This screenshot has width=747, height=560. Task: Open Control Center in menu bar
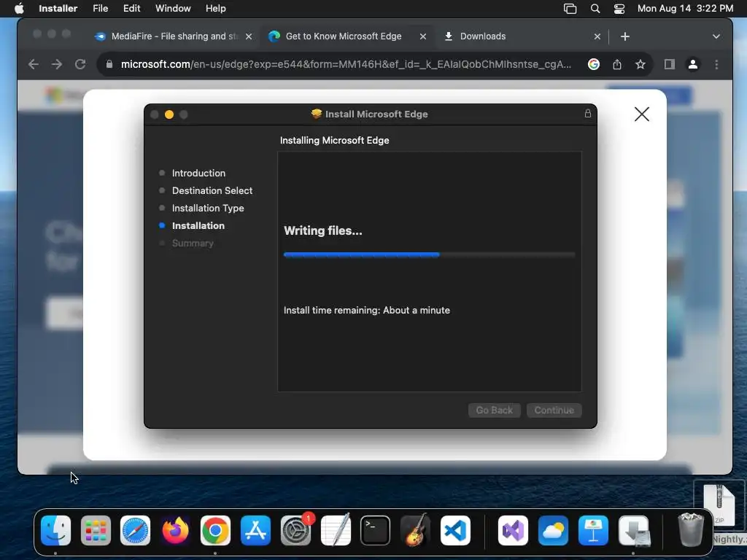[x=619, y=9]
